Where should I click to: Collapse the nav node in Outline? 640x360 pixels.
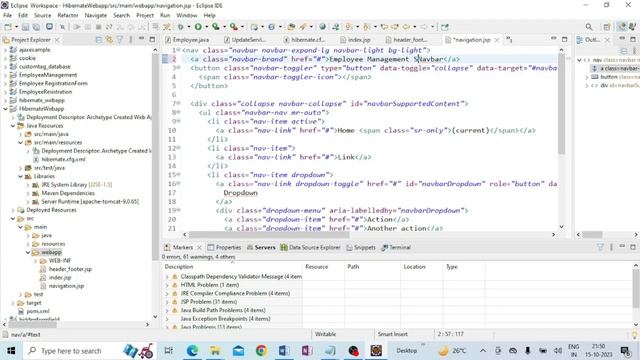579,60
